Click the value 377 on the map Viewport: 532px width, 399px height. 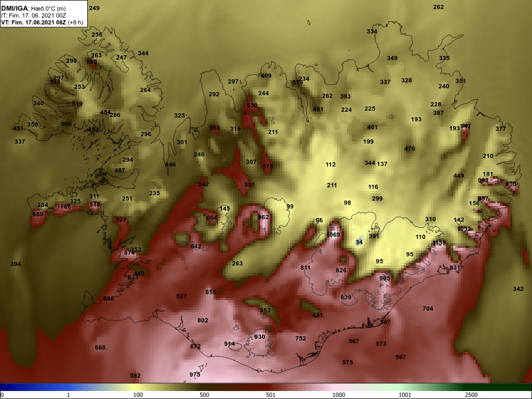point(501,129)
